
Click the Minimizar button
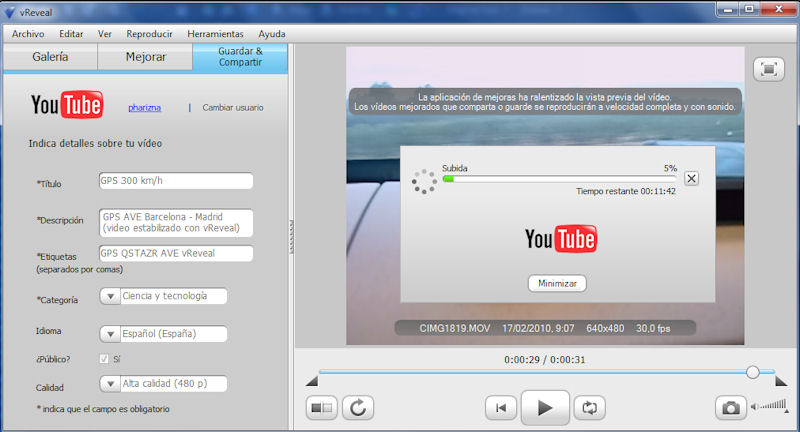point(557,284)
